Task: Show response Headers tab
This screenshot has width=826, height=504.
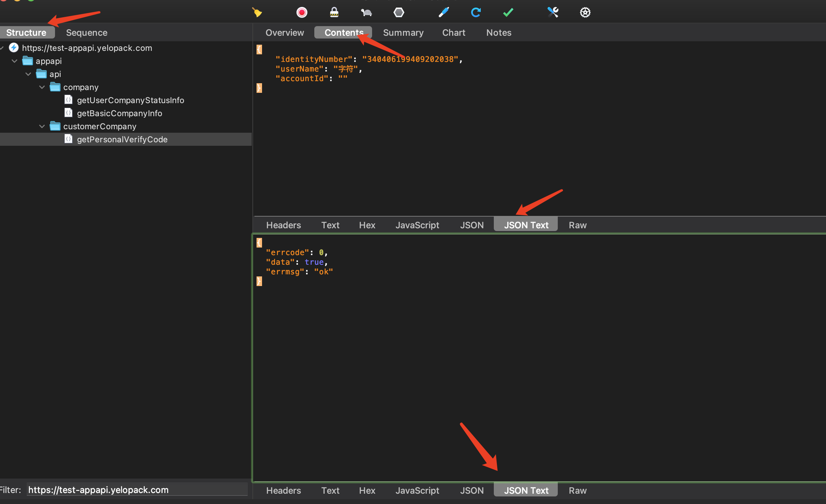Action: click(x=283, y=491)
